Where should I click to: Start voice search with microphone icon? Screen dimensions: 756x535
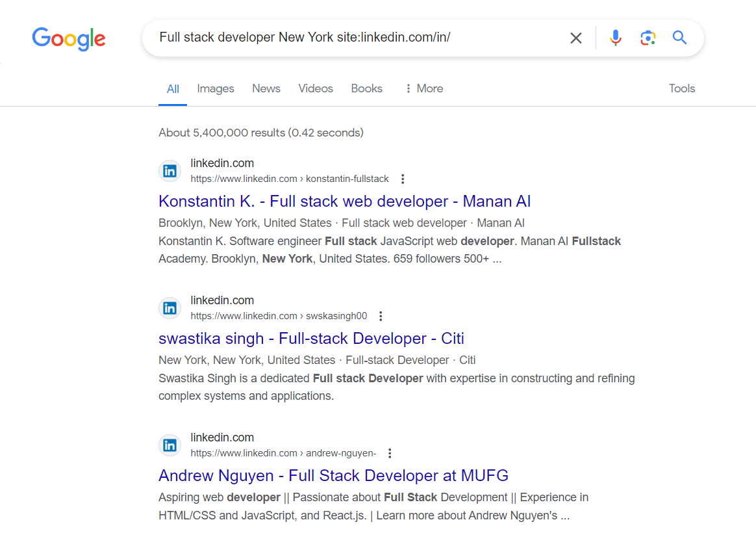pyautogui.click(x=615, y=38)
